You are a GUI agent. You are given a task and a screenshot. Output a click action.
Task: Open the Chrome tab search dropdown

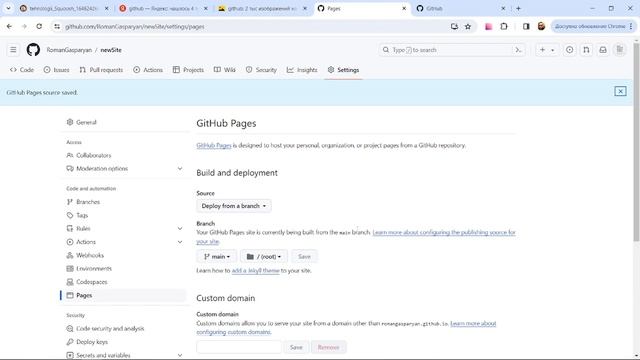pyautogui.click(x=8, y=8)
